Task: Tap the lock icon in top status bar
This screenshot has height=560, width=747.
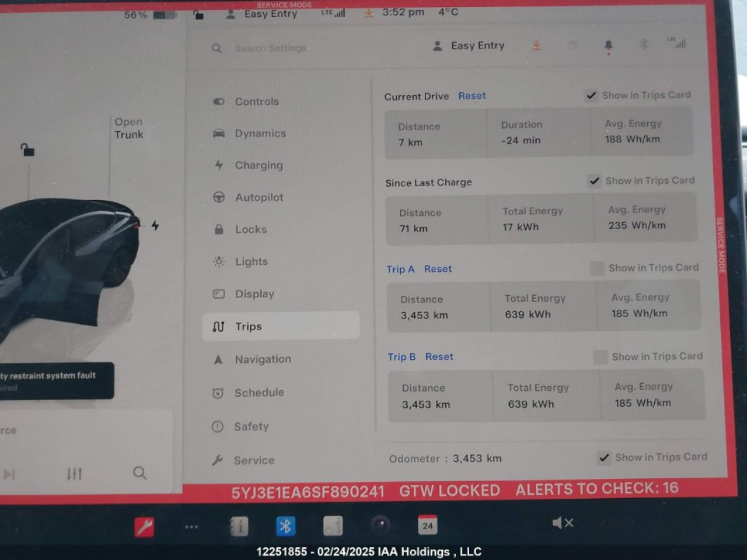Action: (198, 15)
